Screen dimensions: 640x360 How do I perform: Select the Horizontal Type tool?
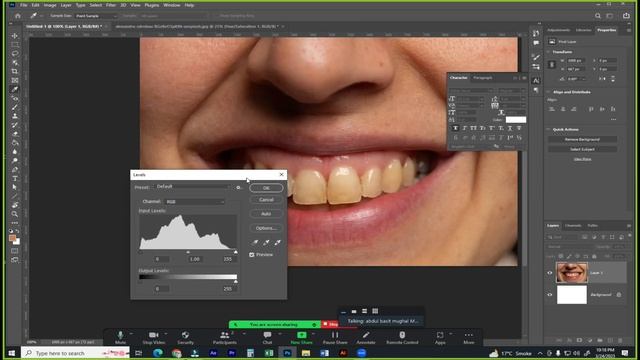click(x=15, y=179)
